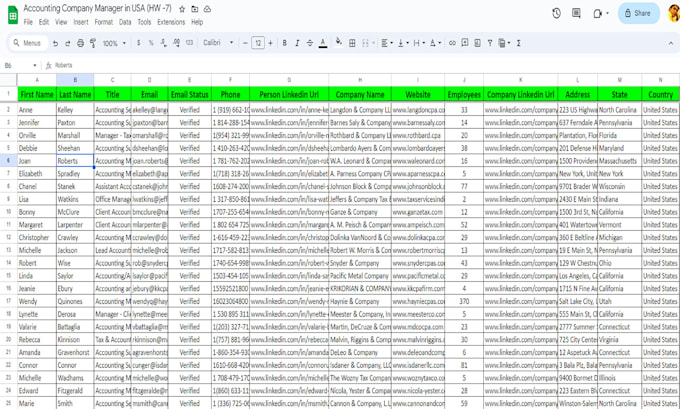The image size is (680, 409).
Task: Open horizontal align dropdown
Action: (387, 43)
